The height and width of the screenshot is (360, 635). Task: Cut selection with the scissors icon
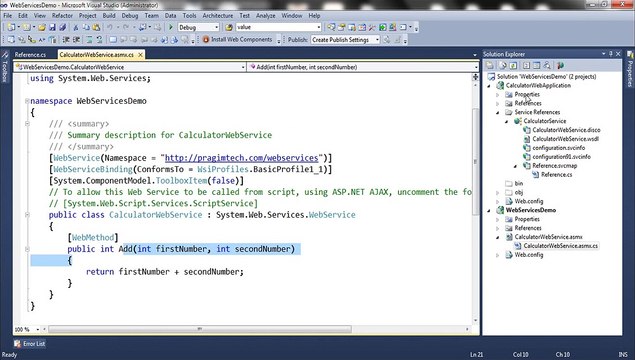pyautogui.click(x=75, y=27)
